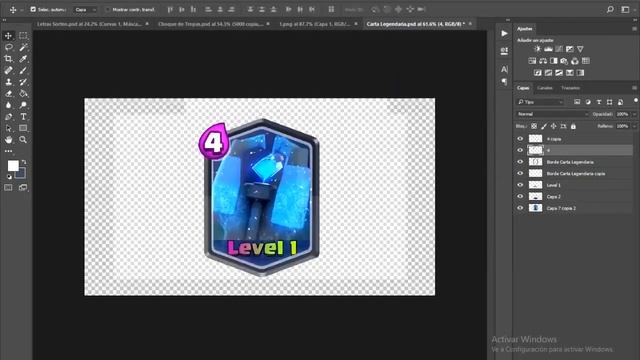
Task: Select the Eraser tool
Action: pyautogui.click(x=9, y=93)
